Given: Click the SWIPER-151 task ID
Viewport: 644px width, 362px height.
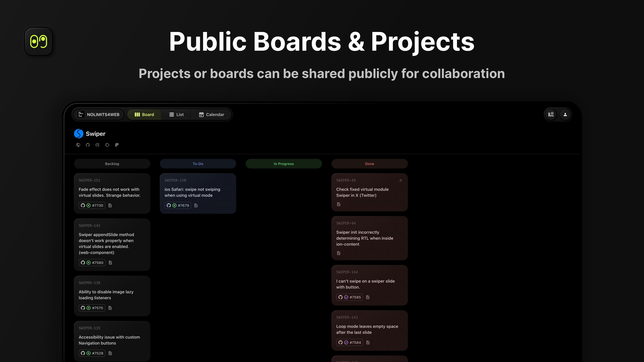Looking at the screenshot, I should click(89, 180).
